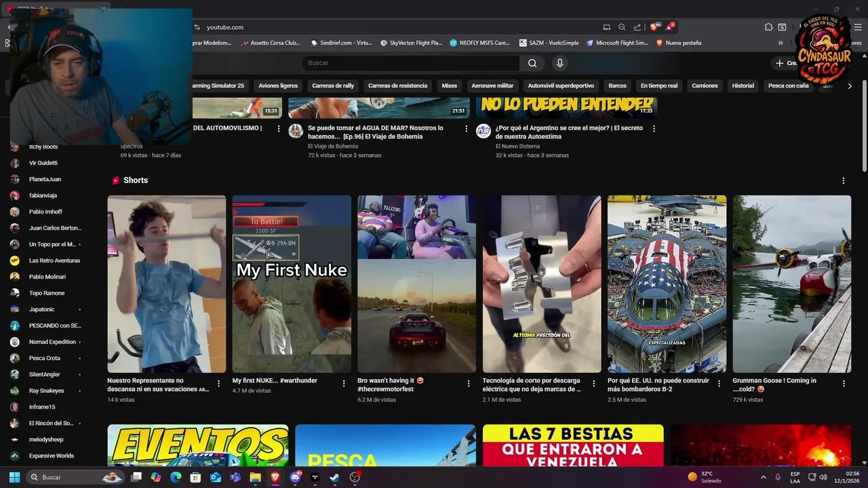Open the volume speaker tray icon
The image size is (868, 488).
pyautogui.click(x=823, y=477)
